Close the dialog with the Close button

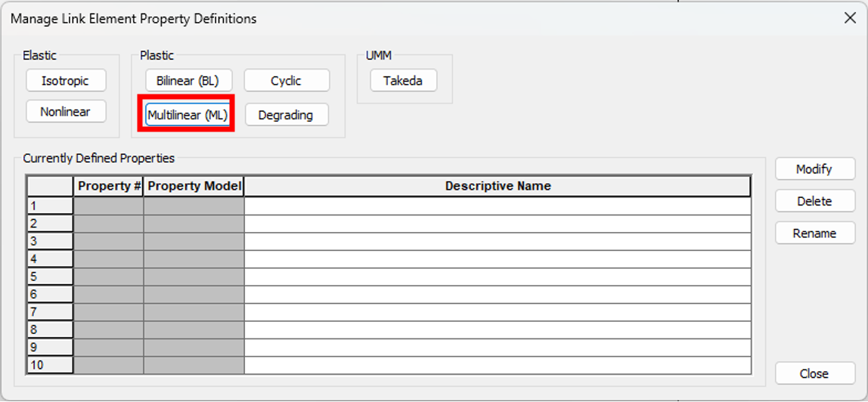[x=814, y=374]
